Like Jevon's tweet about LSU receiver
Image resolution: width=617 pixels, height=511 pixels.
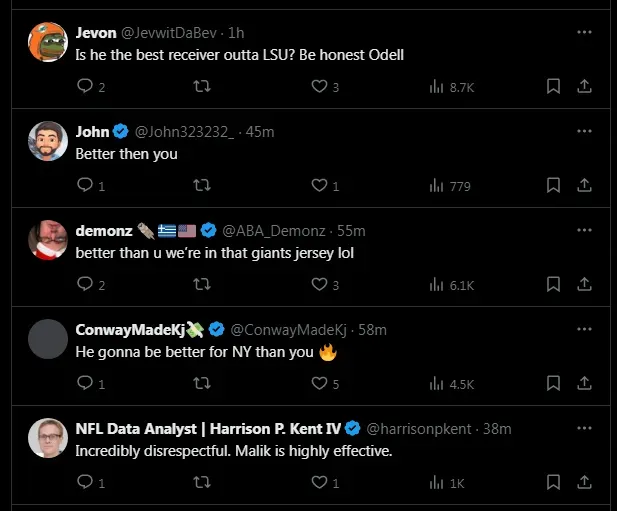pyautogui.click(x=320, y=87)
